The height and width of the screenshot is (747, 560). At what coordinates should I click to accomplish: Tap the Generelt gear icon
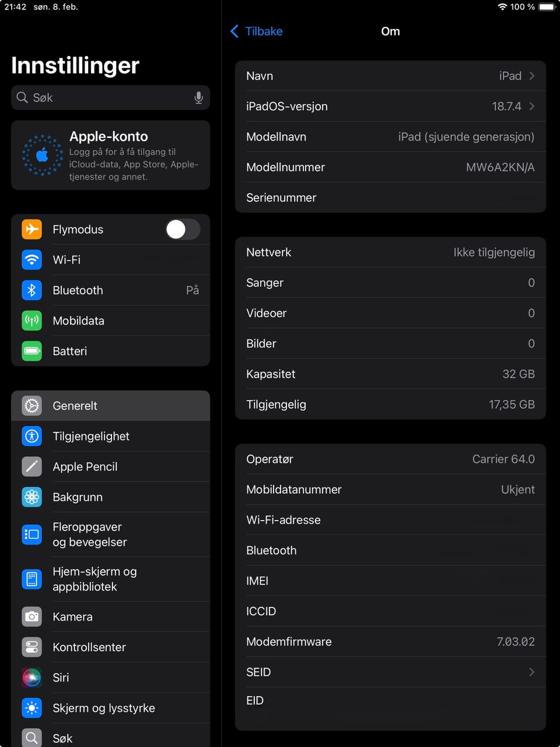32,406
